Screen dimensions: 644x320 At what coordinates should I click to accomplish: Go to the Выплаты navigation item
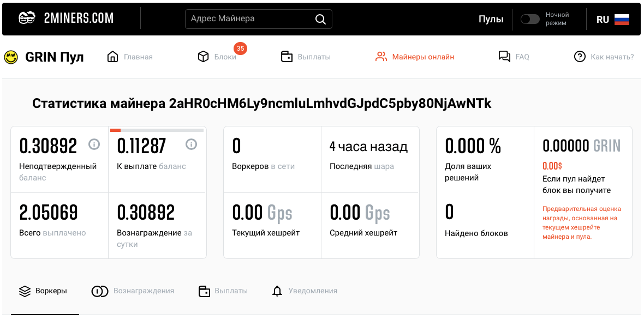click(x=306, y=57)
